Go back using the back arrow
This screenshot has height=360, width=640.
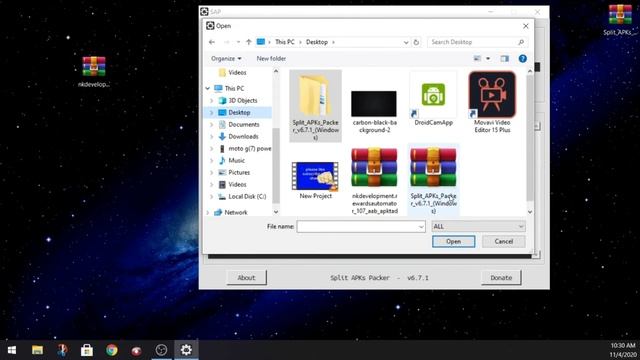click(x=211, y=42)
